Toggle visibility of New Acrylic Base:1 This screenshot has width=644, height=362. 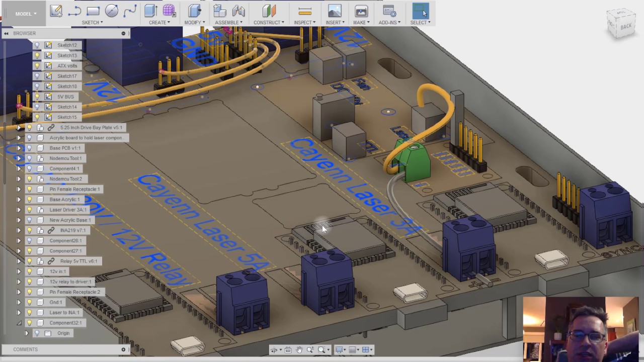click(29, 220)
